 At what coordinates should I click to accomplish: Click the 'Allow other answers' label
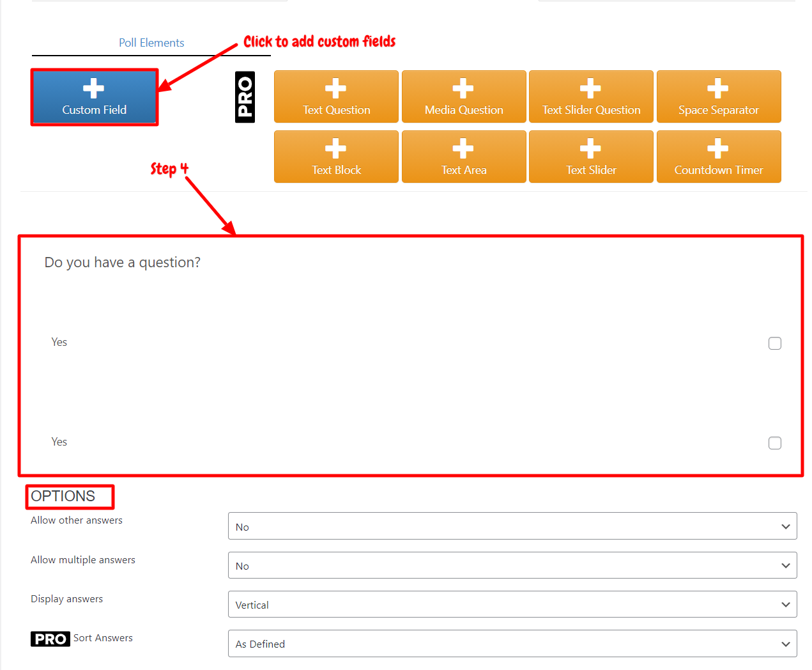pos(77,520)
